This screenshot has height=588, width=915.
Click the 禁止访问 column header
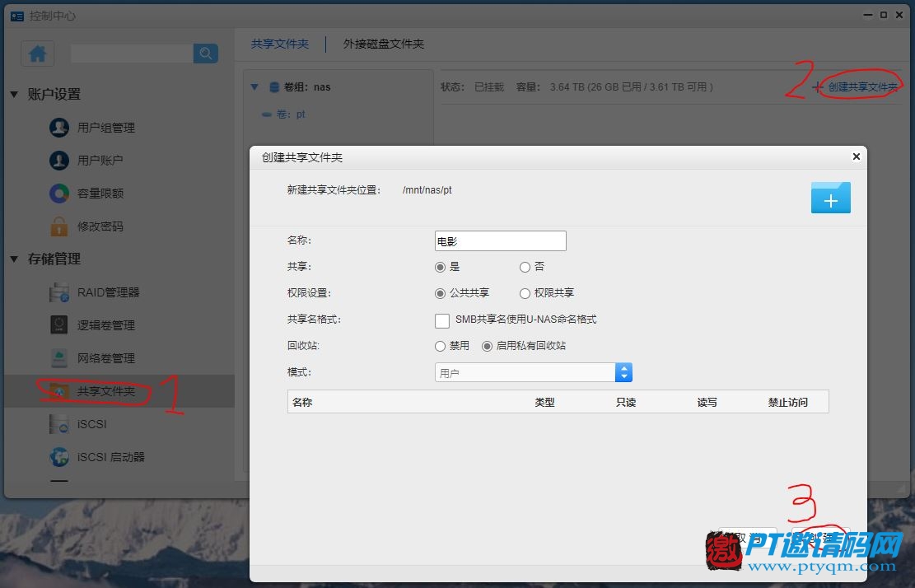pyautogui.click(x=788, y=402)
